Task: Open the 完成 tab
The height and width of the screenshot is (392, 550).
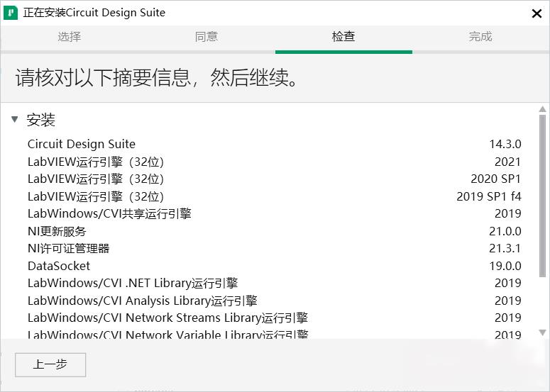Action: pos(480,36)
